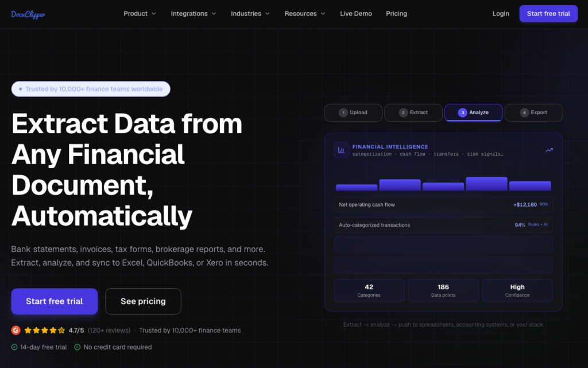Click the Login link
Viewport: 588px width, 368px height.
click(501, 13)
